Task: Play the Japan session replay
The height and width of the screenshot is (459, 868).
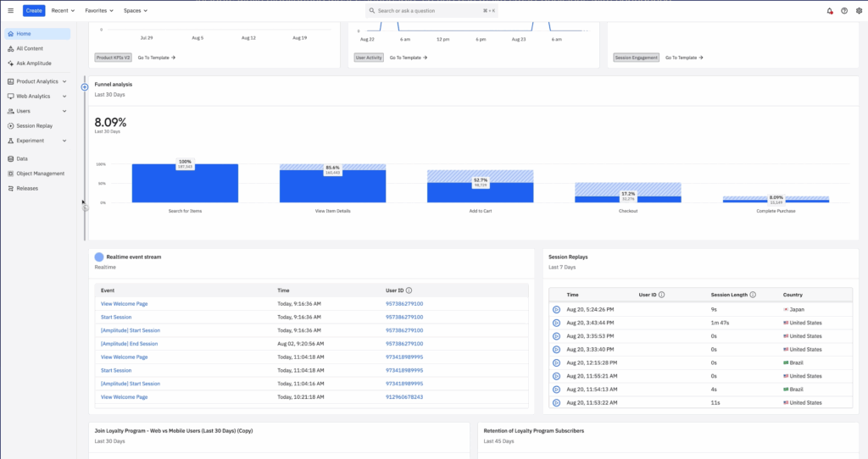Action: [556, 309]
